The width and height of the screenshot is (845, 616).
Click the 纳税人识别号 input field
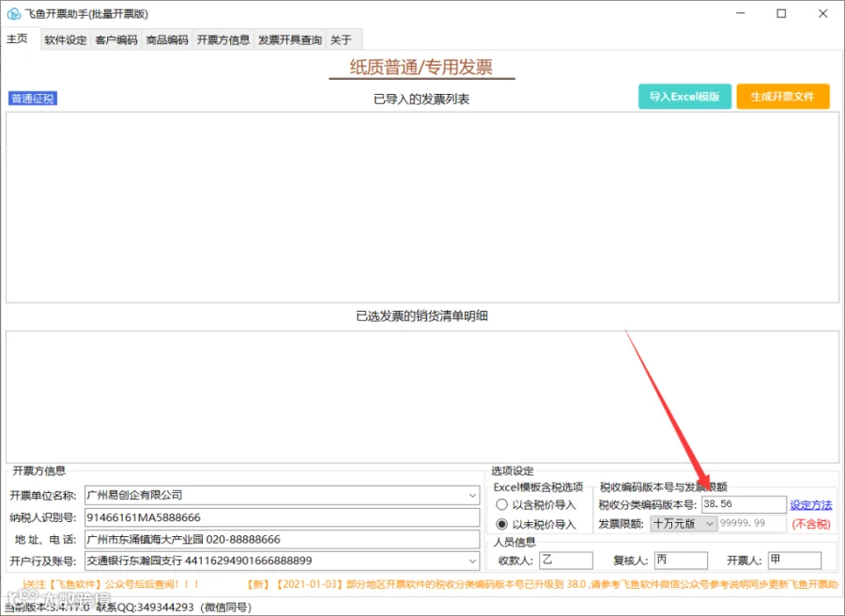pyautogui.click(x=282, y=517)
